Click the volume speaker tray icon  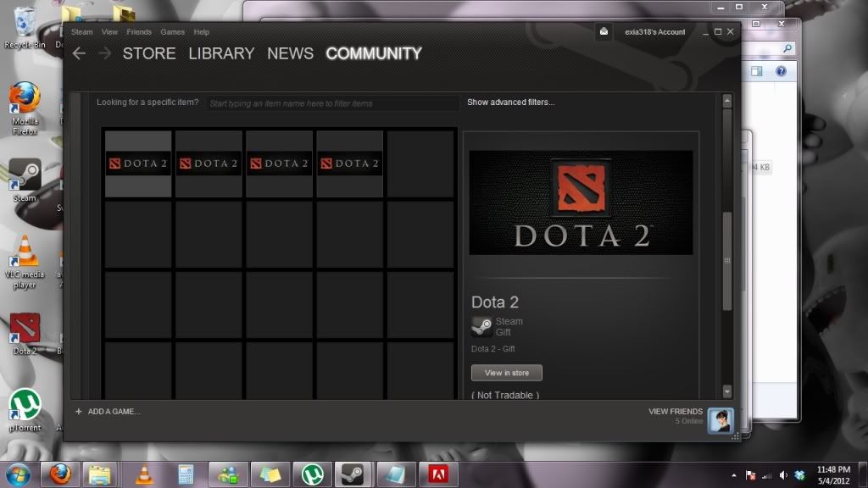pos(782,475)
